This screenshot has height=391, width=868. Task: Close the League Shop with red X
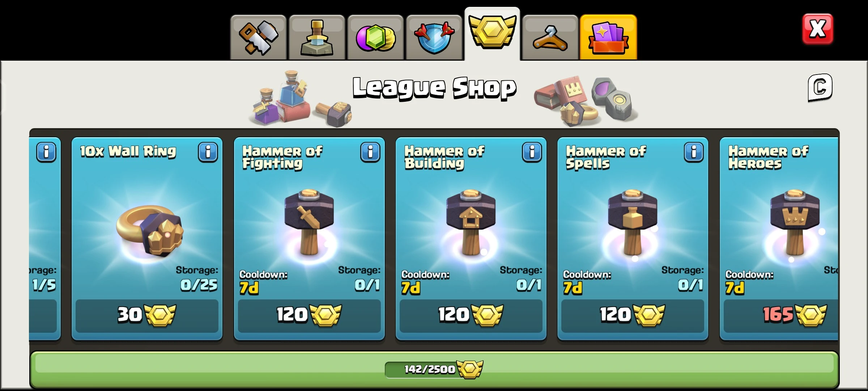(x=818, y=29)
